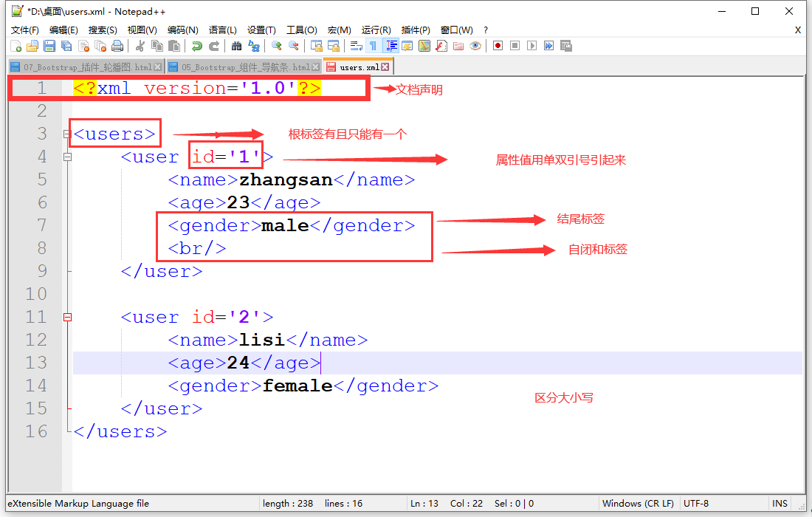Viewport: 812px width, 517px height.
Task: Open Find with the binoculars icon
Action: [236, 46]
